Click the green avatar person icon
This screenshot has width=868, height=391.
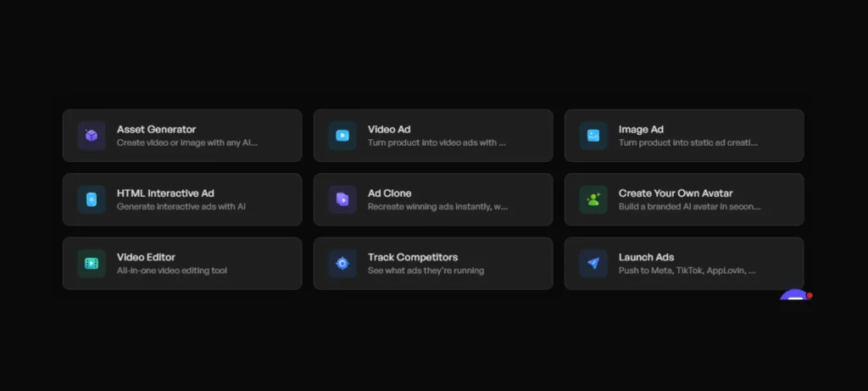[593, 199]
